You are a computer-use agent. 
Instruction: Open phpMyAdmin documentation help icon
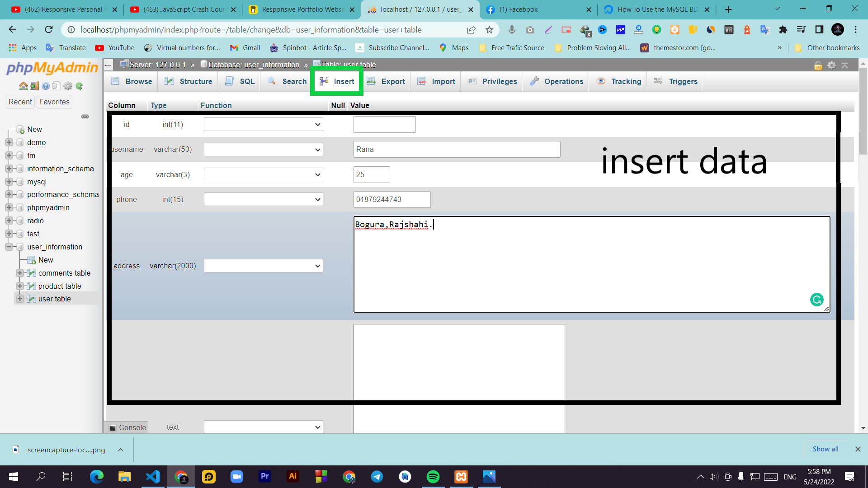click(x=46, y=86)
